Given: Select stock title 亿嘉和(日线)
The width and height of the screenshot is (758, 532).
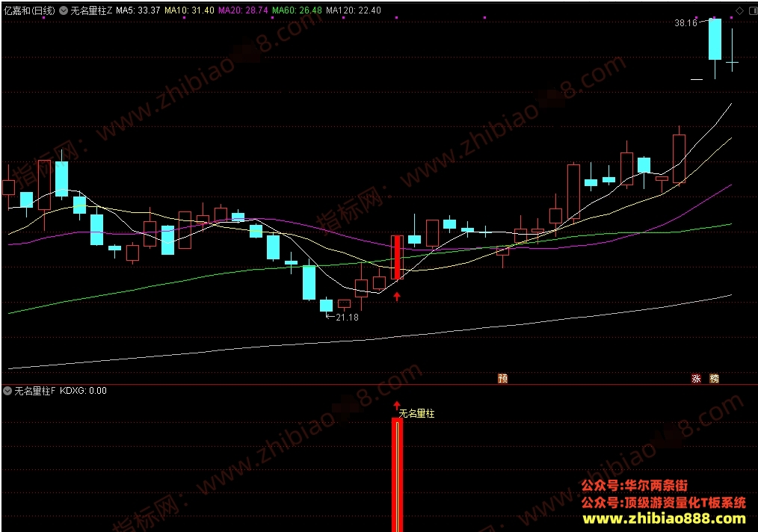Looking at the screenshot, I should 29,10.
